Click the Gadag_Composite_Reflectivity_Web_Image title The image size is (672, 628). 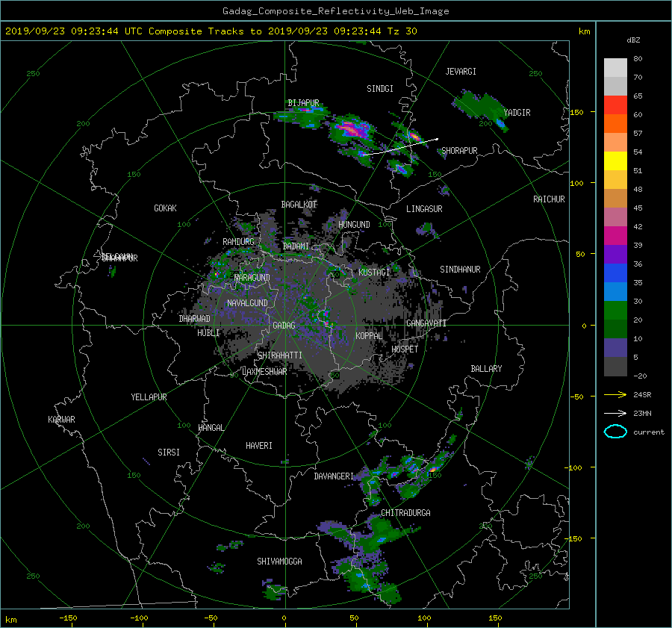tap(335, 11)
